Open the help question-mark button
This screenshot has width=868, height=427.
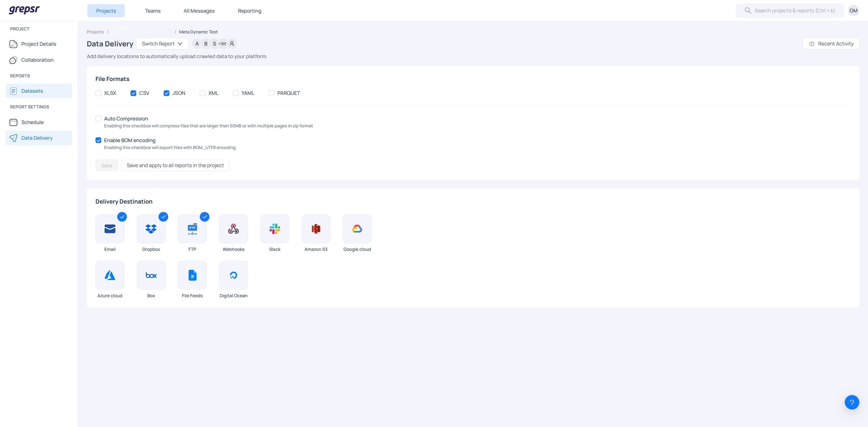[x=851, y=402]
